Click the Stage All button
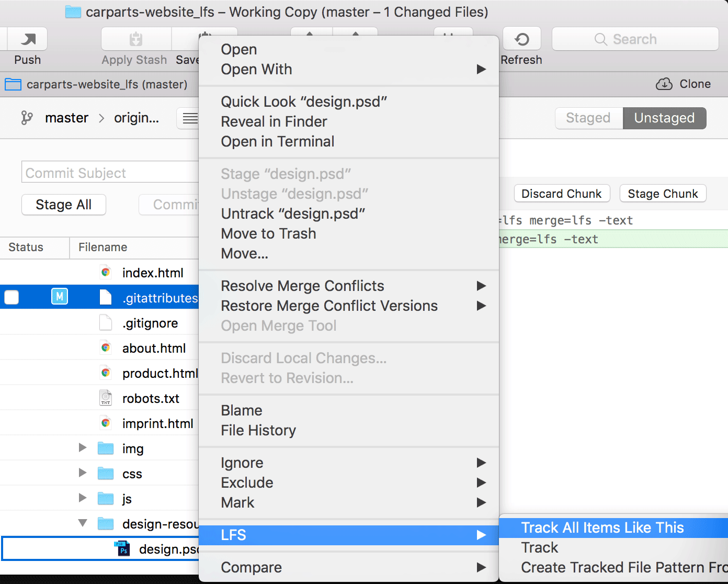This screenshot has height=584, width=728. pyautogui.click(x=63, y=205)
